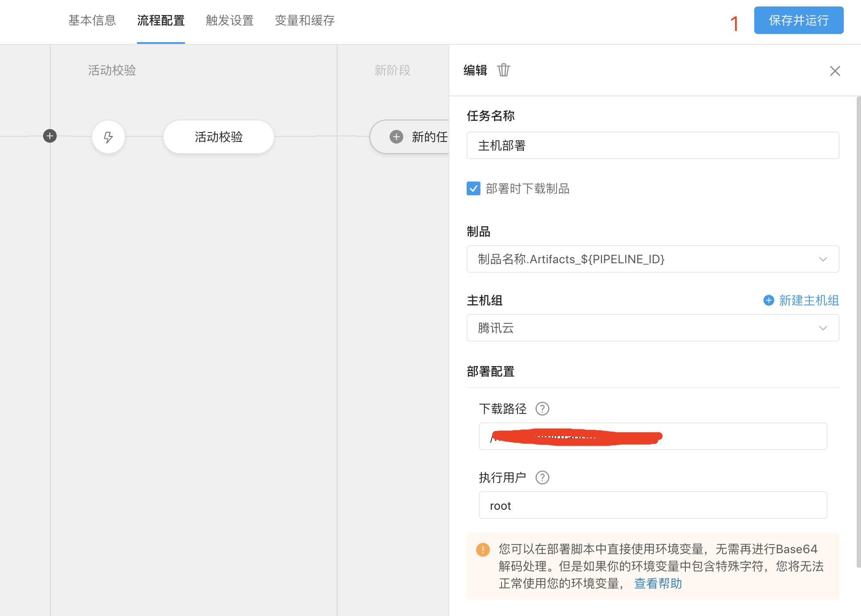This screenshot has height=616, width=861.
Task: Click the plus icon in 新的任务 node
Action: (396, 137)
